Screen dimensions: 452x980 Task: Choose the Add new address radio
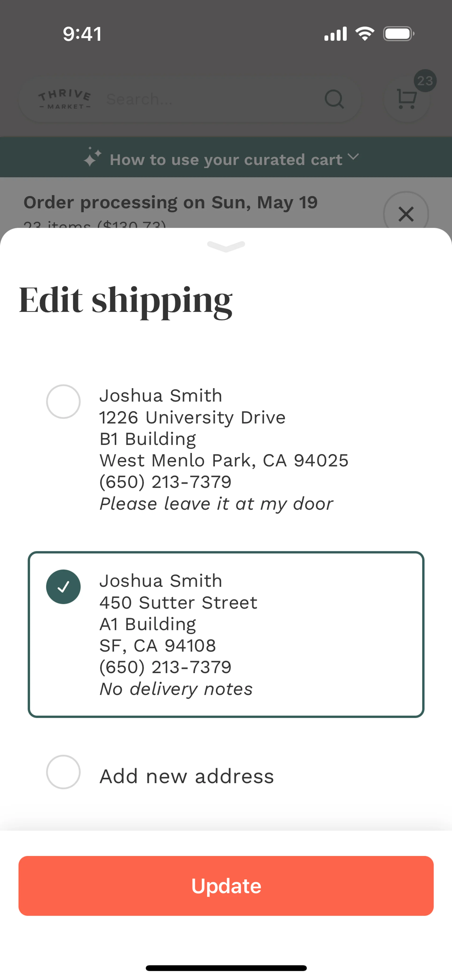(63, 772)
